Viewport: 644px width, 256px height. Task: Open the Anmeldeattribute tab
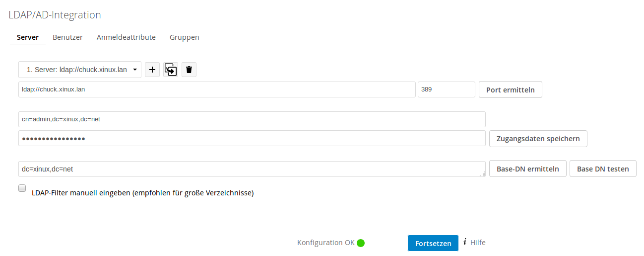pyautogui.click(x=126, y=37)
